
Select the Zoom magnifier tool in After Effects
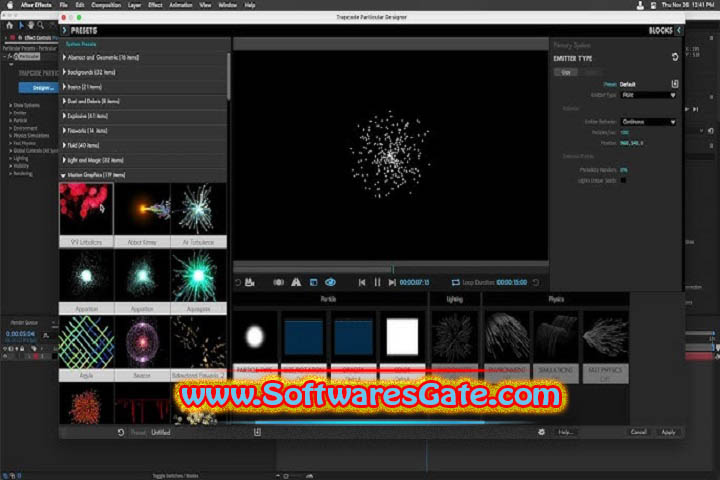41,25
